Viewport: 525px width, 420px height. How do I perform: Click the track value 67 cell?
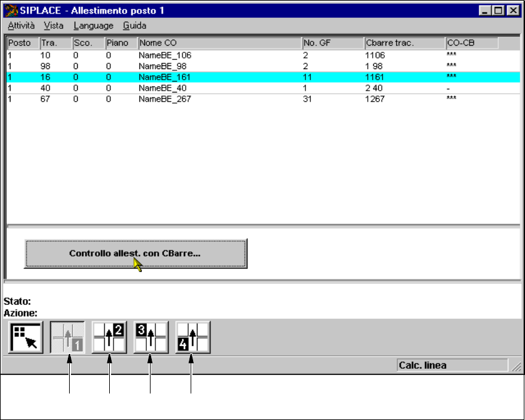(x=45, y=99)
